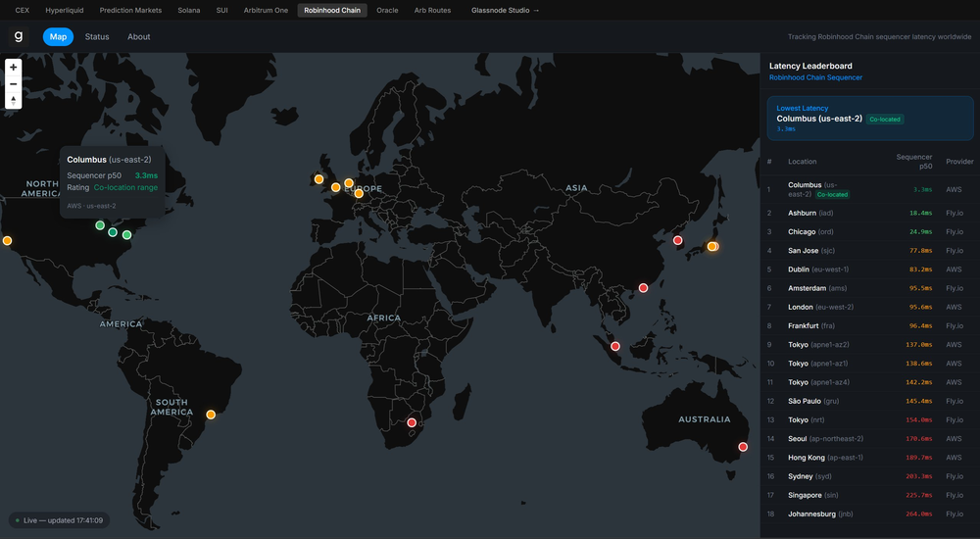Select the red Sydney map marker
The image size is (980, 539).
point(743,447)
